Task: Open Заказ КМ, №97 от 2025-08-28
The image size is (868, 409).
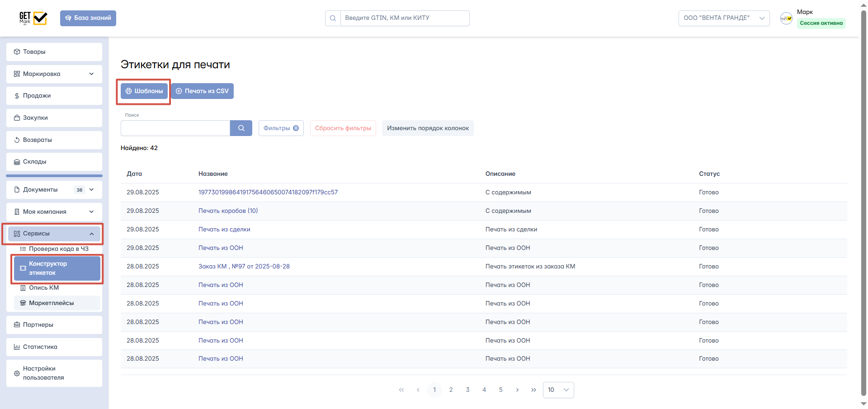Action: coord(244,267)
